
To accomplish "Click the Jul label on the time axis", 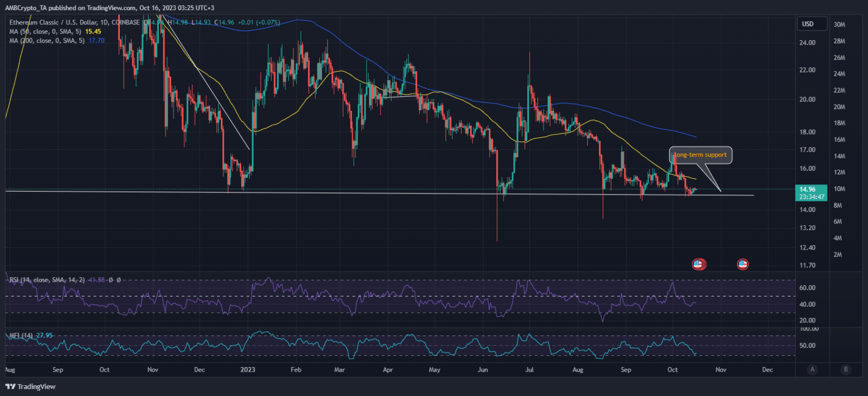I will tap(530, 370).
